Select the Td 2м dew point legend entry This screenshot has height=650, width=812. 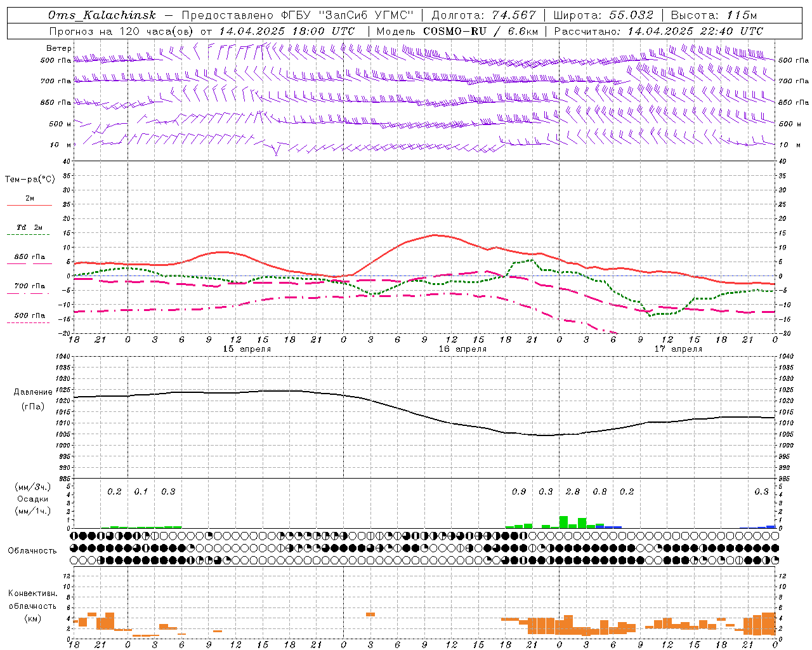pyautogui.click(x=30, y=227)
